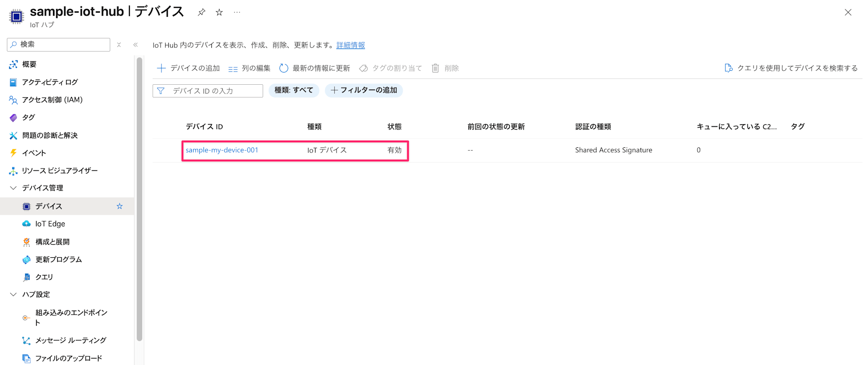Click 削除 in the toolbar
Screen dimensions: 868x365
(x=445, y=68)
